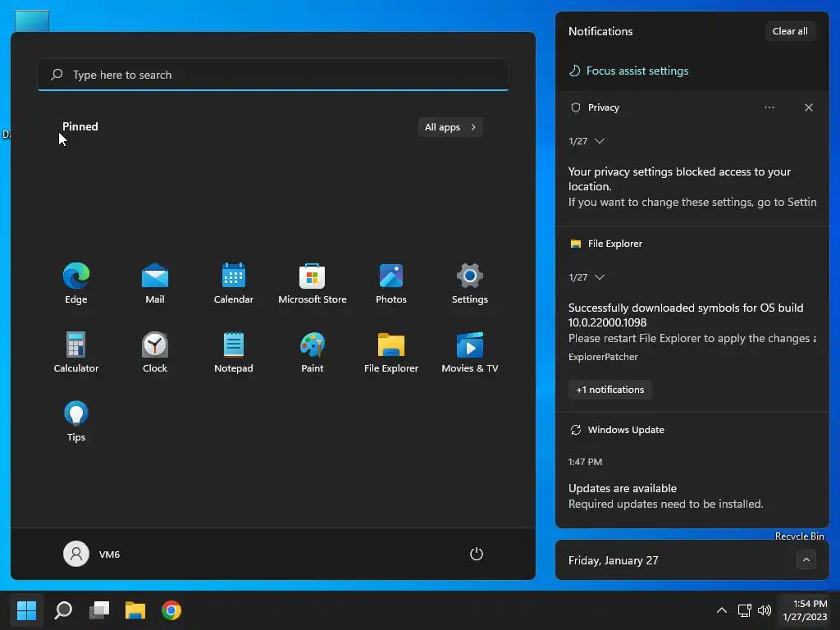Open the downloaded symbols notification message
Viewport: 840px width, 630px height.
click(x=692, y=322)
